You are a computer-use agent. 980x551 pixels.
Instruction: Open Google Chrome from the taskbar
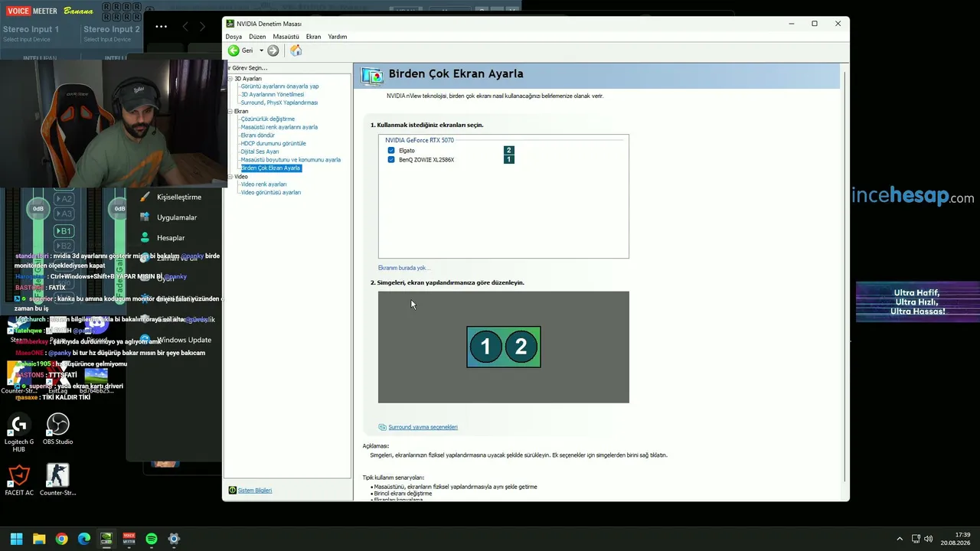coord(61,539)
